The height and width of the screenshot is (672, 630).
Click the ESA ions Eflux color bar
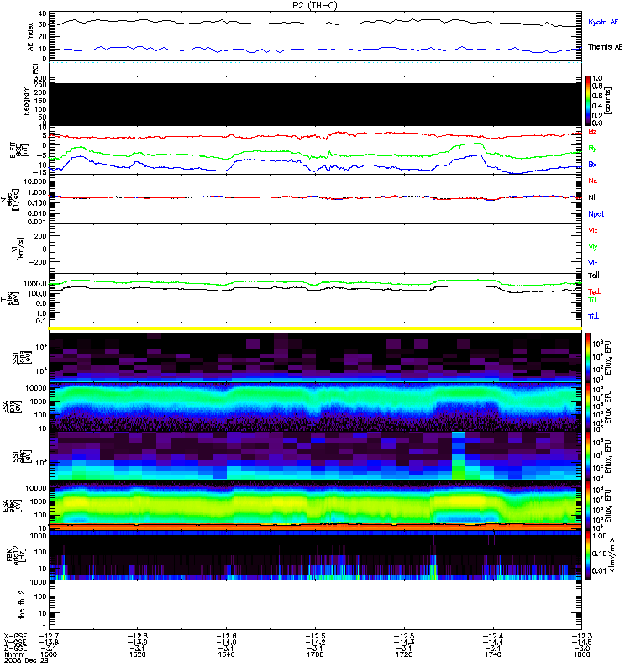588,407
